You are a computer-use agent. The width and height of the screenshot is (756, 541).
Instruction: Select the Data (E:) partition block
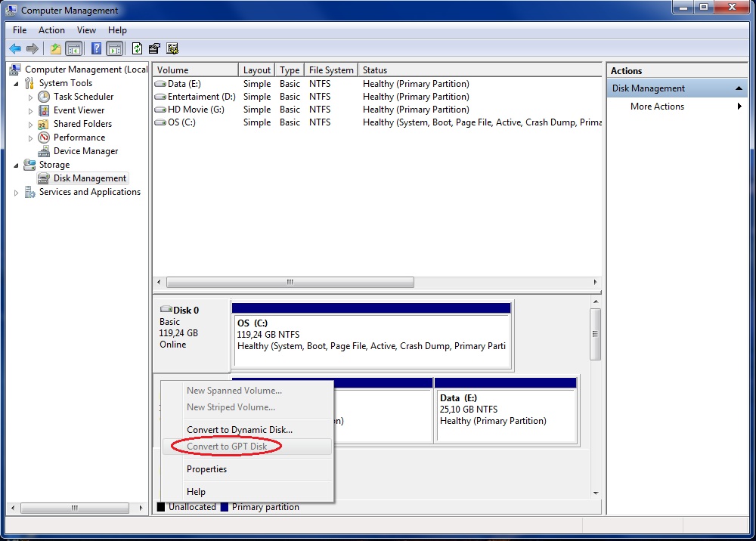click(x=506, y=410)
